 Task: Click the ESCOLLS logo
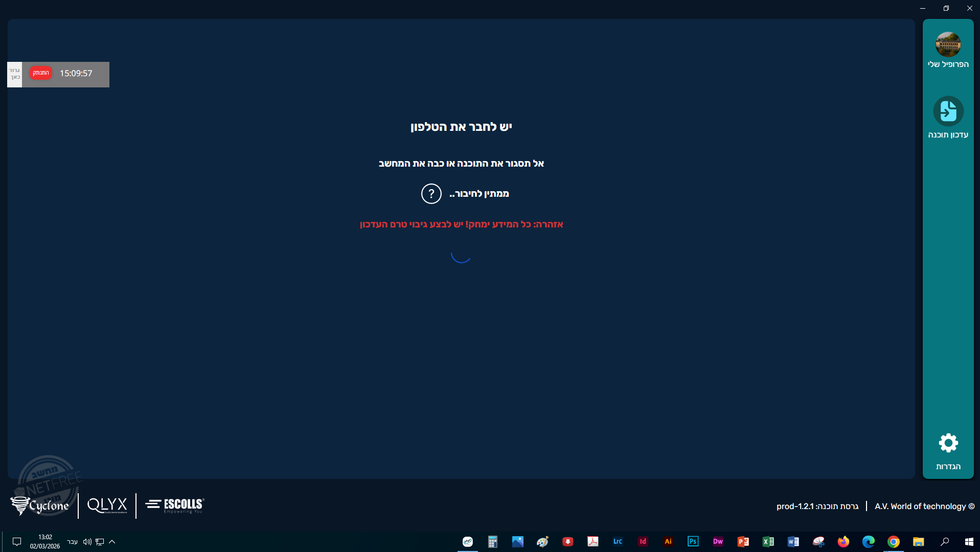175,505
